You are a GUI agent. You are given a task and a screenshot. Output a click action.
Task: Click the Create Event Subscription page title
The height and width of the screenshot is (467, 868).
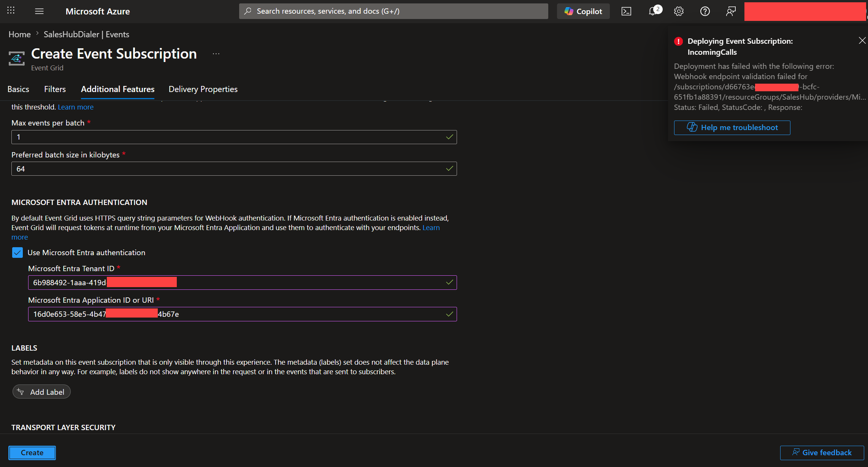pos(114,54)
